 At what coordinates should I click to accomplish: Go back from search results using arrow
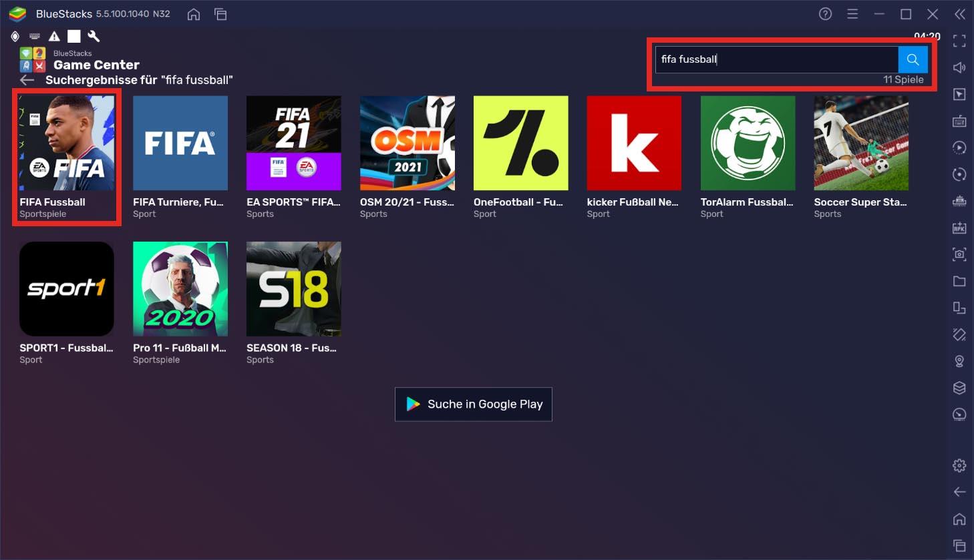(x=27, y=80)
